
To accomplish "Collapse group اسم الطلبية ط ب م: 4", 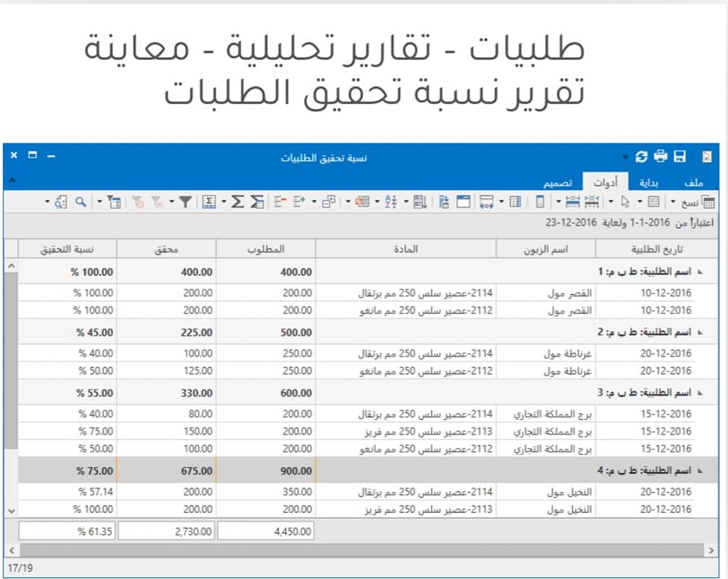I will (700, 471).
